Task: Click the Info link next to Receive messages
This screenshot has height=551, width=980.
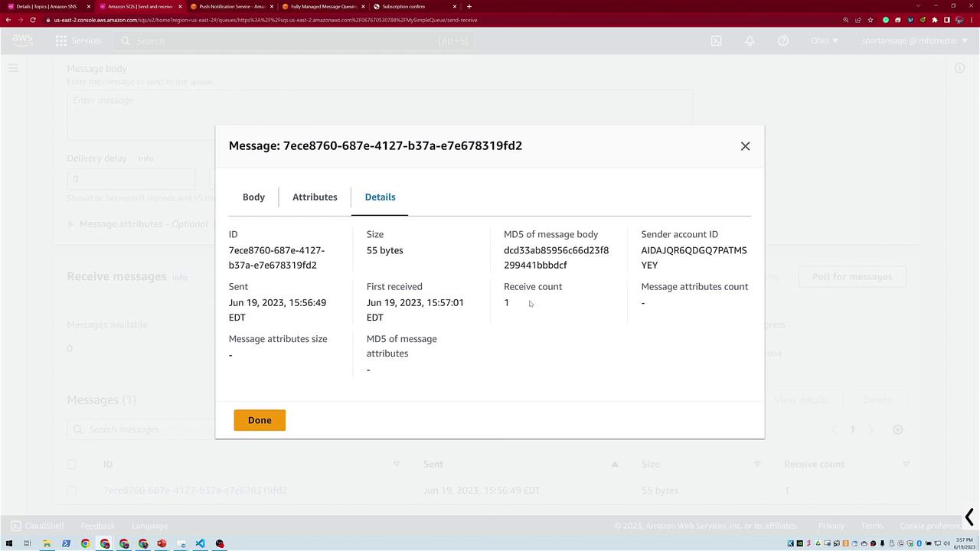Action: 180,277
